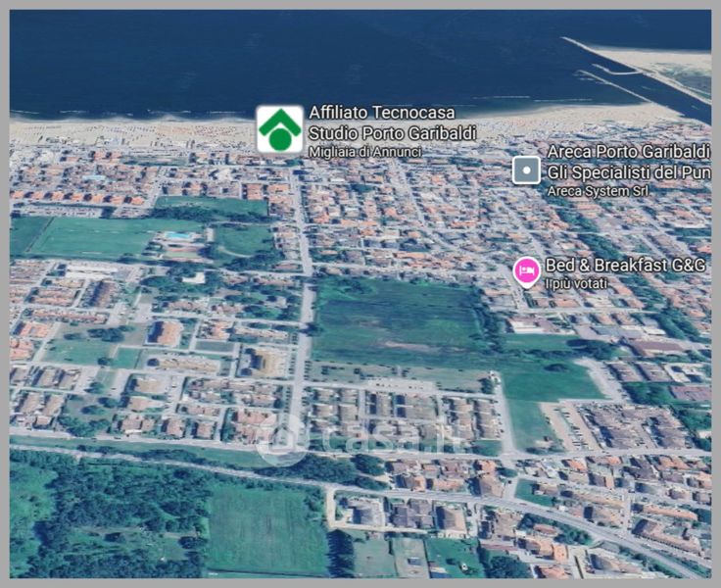
Task: Click 'Gli Specialisti del Pun' text line
Action: click(627, 171)
